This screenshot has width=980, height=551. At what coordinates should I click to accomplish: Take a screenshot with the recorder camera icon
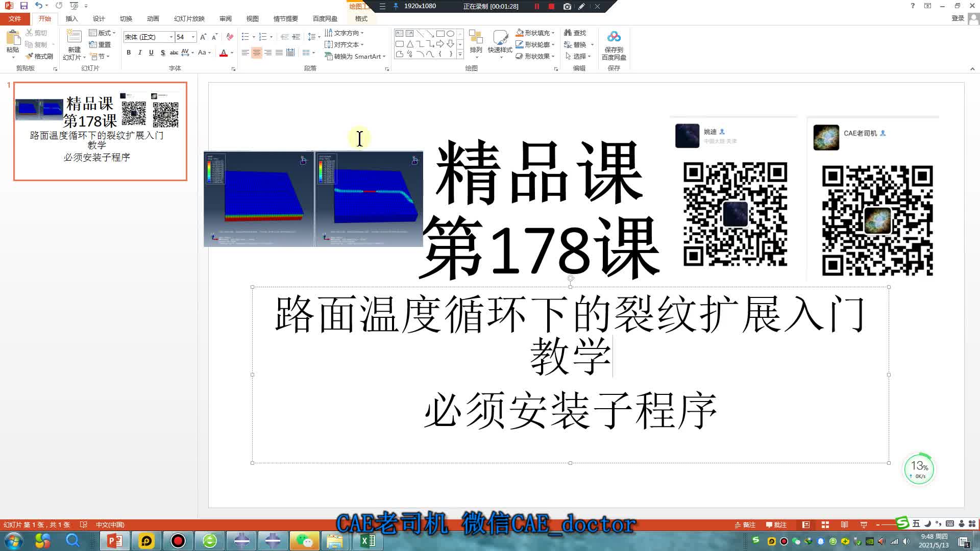[567, 6]
